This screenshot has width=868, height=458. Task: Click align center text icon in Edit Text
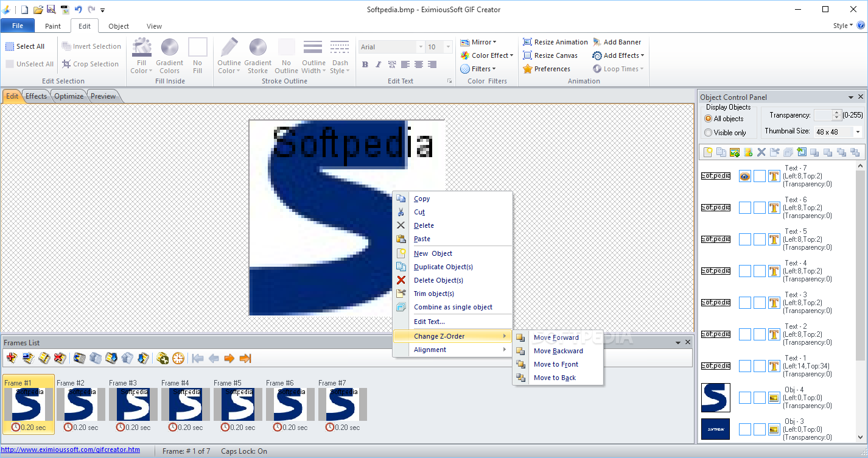click(x=419, y=65)
